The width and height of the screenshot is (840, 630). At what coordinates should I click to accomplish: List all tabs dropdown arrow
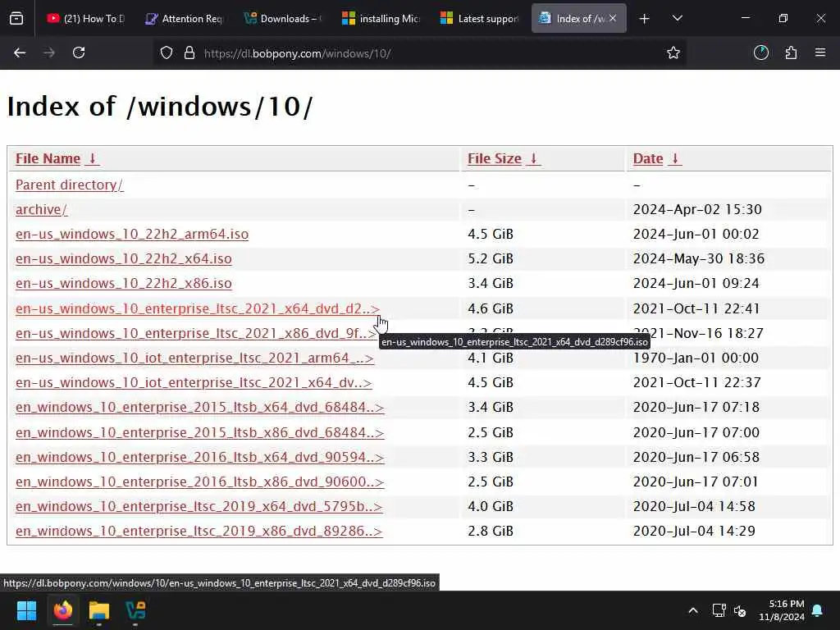[677, 18]
